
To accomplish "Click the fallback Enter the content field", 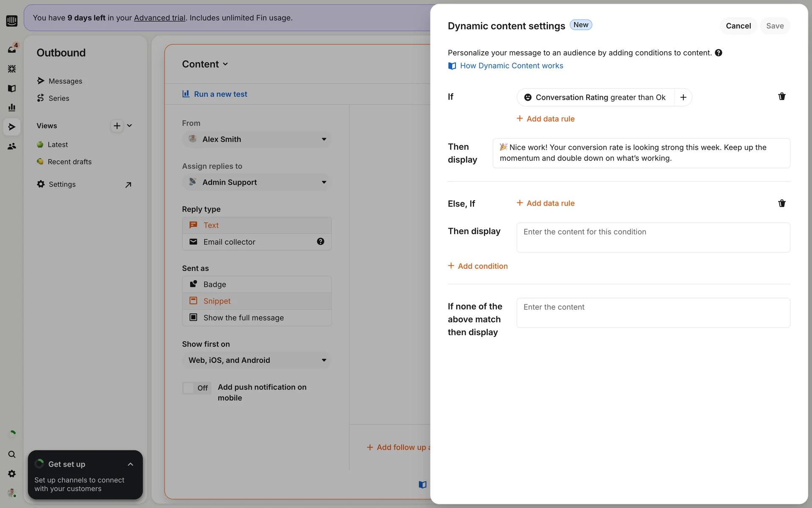I will coord(653,312).
